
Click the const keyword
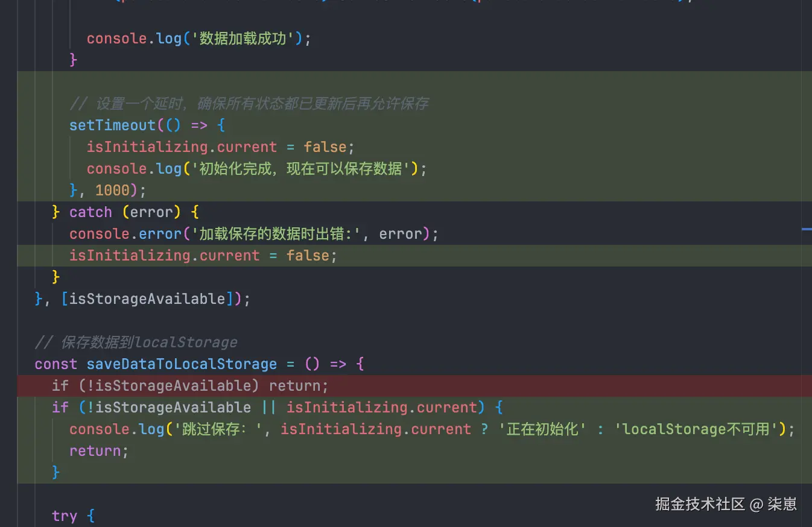pos(56,364)
